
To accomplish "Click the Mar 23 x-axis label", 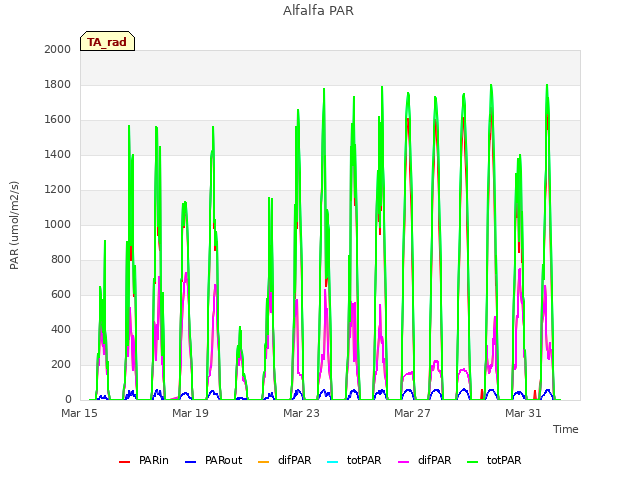I will [302, 413].
